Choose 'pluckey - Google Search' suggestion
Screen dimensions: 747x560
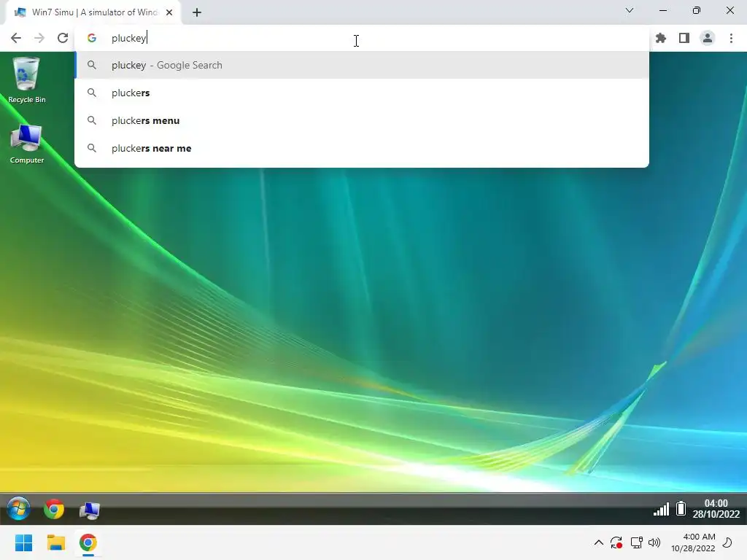click(362, 65)
